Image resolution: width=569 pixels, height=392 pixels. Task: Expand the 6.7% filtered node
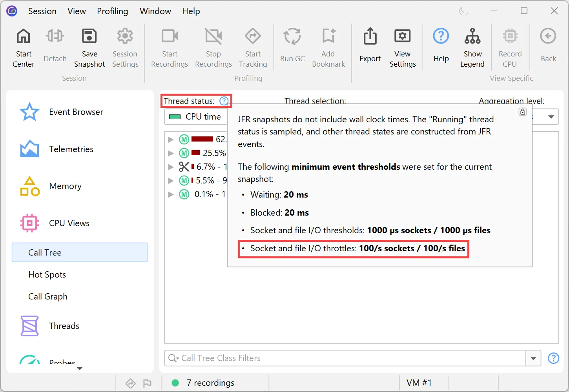coord(171,167)
